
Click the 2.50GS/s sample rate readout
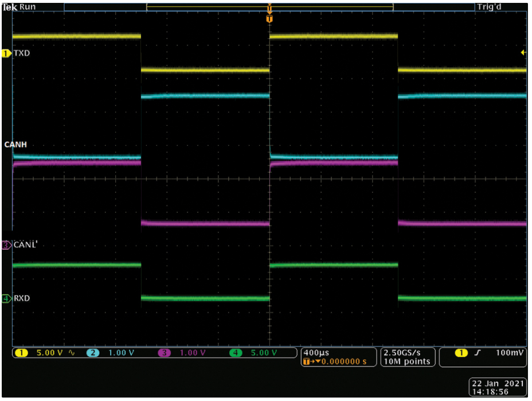click(x=402, y=353)
